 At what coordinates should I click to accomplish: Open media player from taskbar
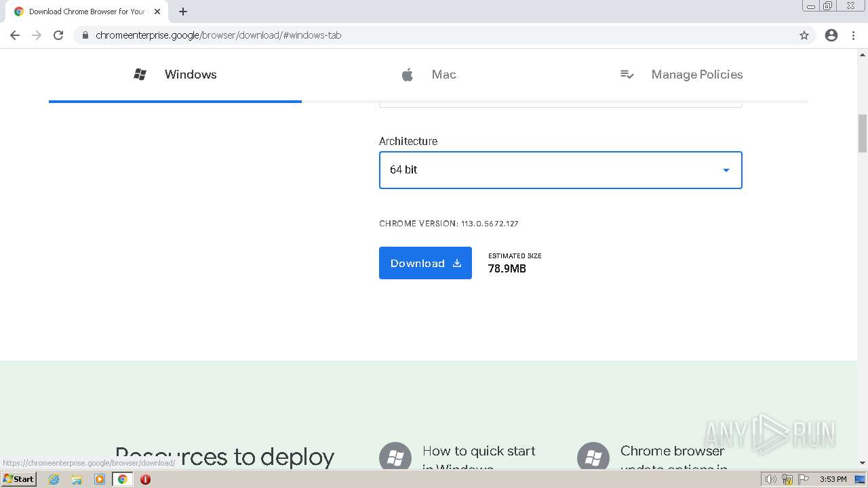coord(100,479)
